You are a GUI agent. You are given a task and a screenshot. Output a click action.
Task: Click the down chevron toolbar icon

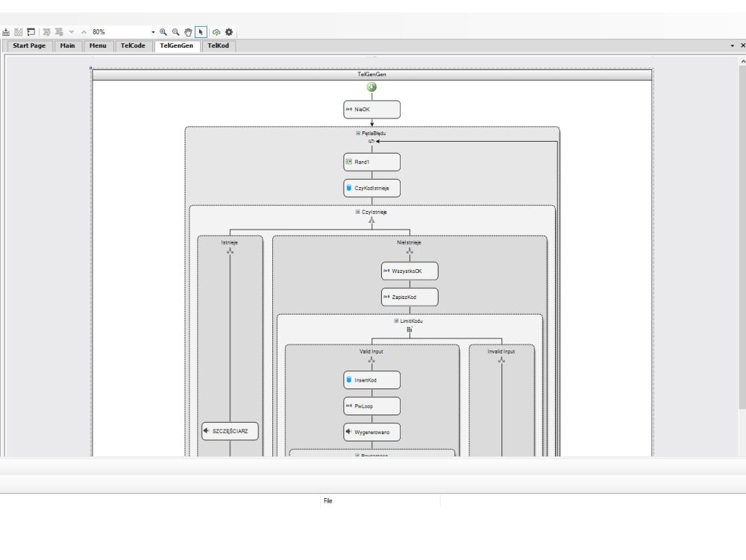click(x=72, y=32)
